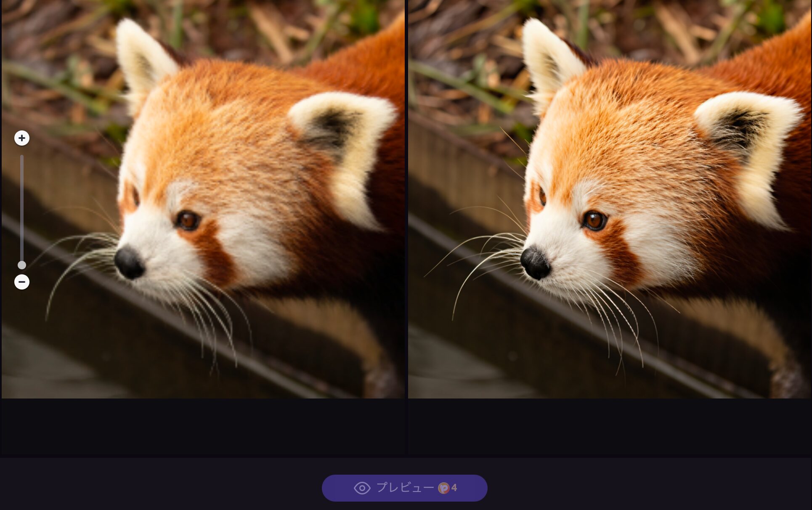
Task: Click the credit cost number 4
Action: click(x=454, y=488)
